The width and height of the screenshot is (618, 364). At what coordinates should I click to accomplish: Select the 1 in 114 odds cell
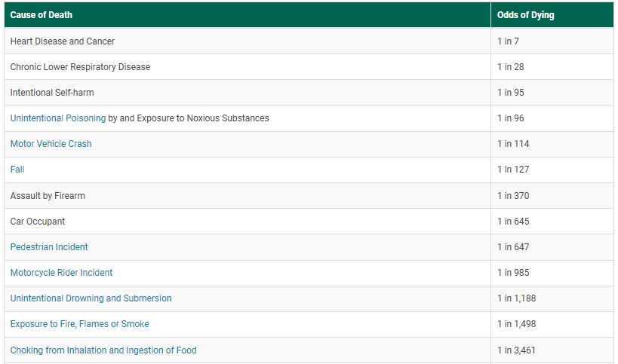click(552, 144)
